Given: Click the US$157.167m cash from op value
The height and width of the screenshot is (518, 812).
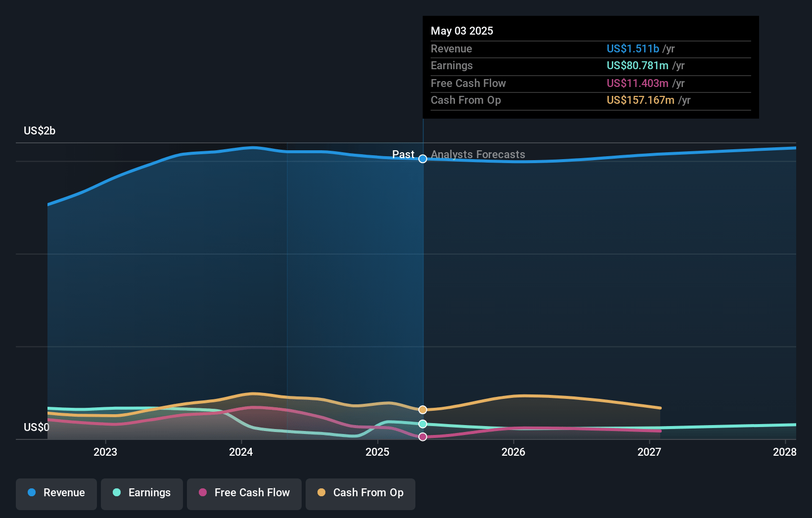Looking at the screenshot, I should [x=640, y=100].
